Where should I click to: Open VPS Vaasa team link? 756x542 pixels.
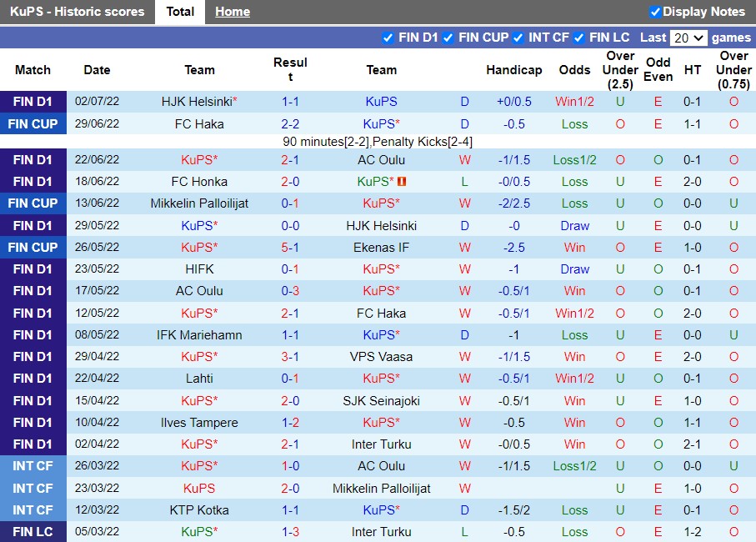381,357
